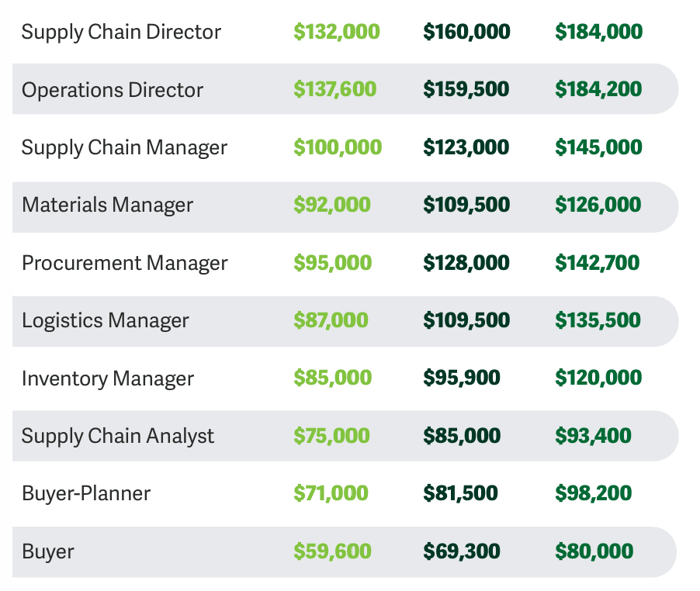This screenshot has height=591, width=700.
Task: Click the Supply Chain Manager job title
Action: pyautogui.click(x=124, y=147)
